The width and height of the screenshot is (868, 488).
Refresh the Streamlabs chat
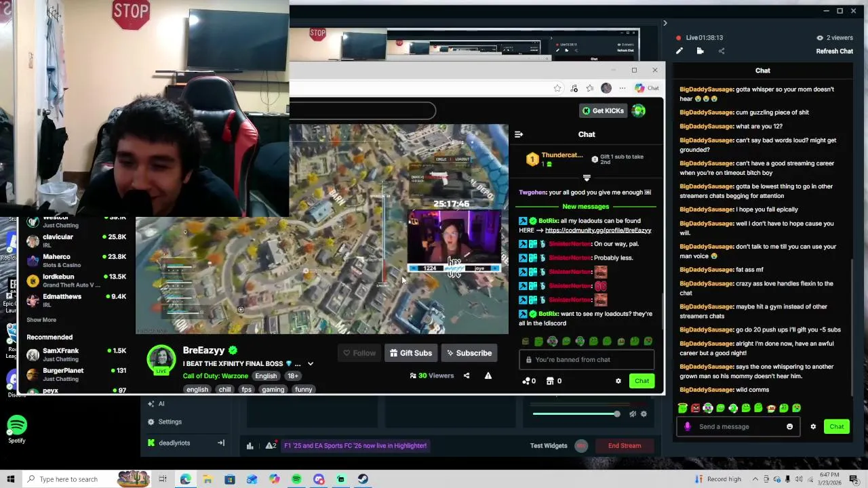click(834, 52)
